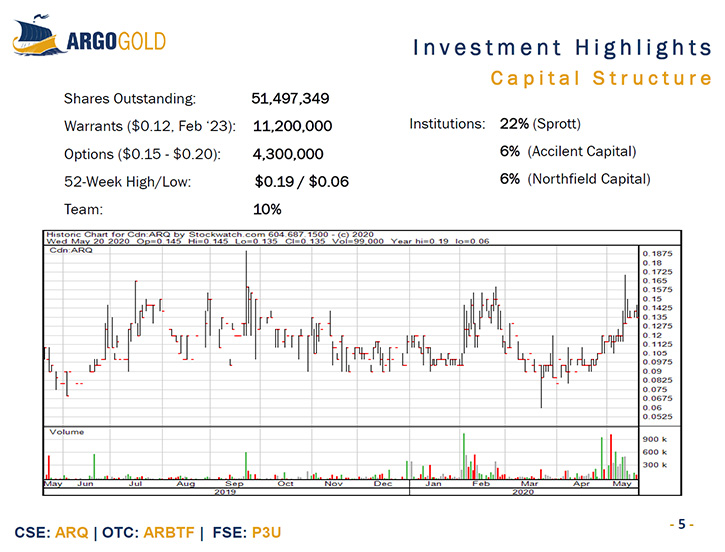Click the 'Nov' month axis label
725x552 pixels.
pyautogui.click(x=333, y=484)
